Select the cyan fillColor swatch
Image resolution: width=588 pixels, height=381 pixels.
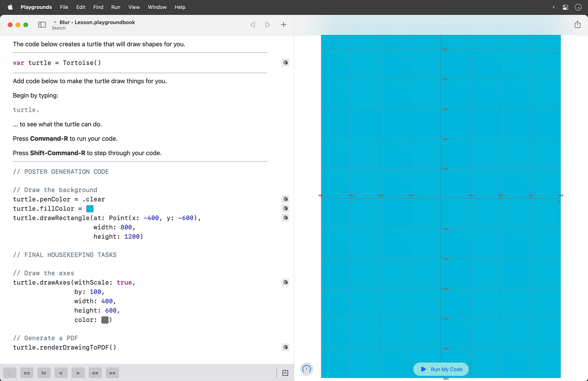point(89,208)
